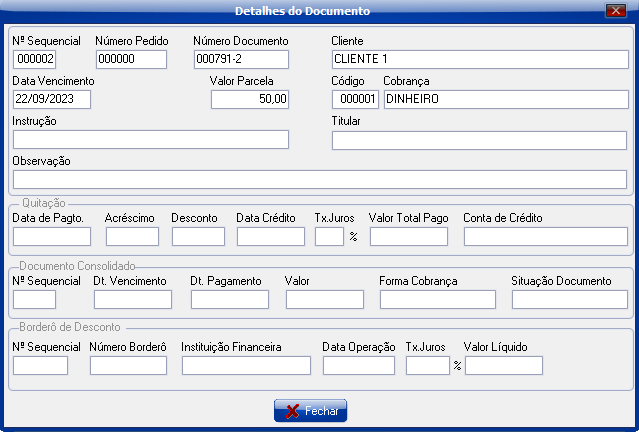639x432 pixels.
Task: Click into the Observação field
Action: 319,179
